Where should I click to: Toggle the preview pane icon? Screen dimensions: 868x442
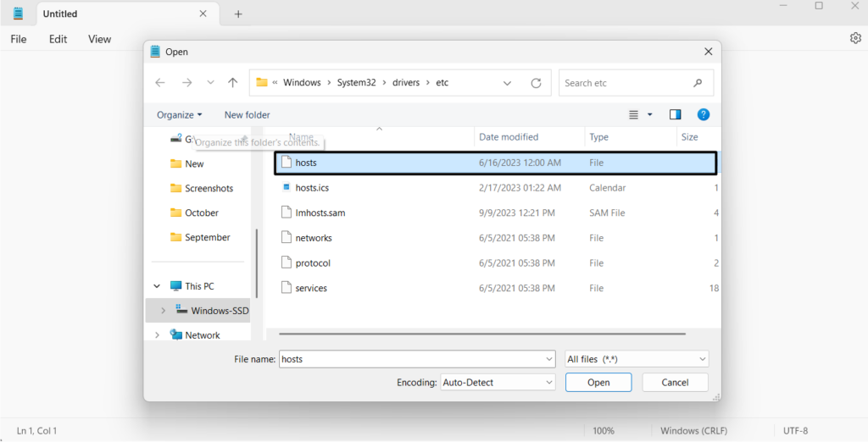coord(675,114)
